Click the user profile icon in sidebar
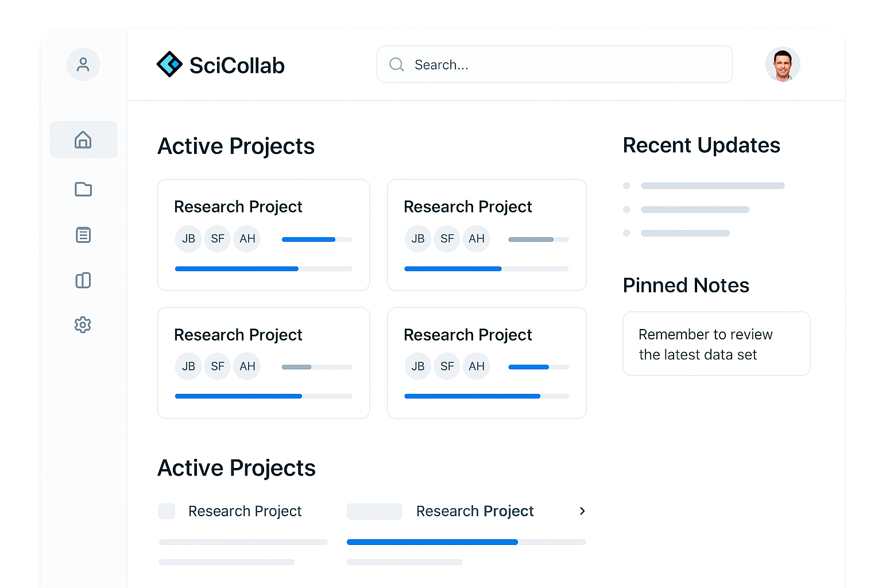Image resolution: width=882 pixels, height=588 pixels. pos(83,64)
